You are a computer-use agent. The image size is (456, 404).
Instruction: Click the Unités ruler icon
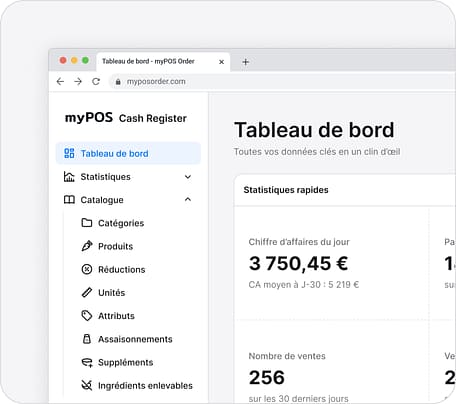87,292
